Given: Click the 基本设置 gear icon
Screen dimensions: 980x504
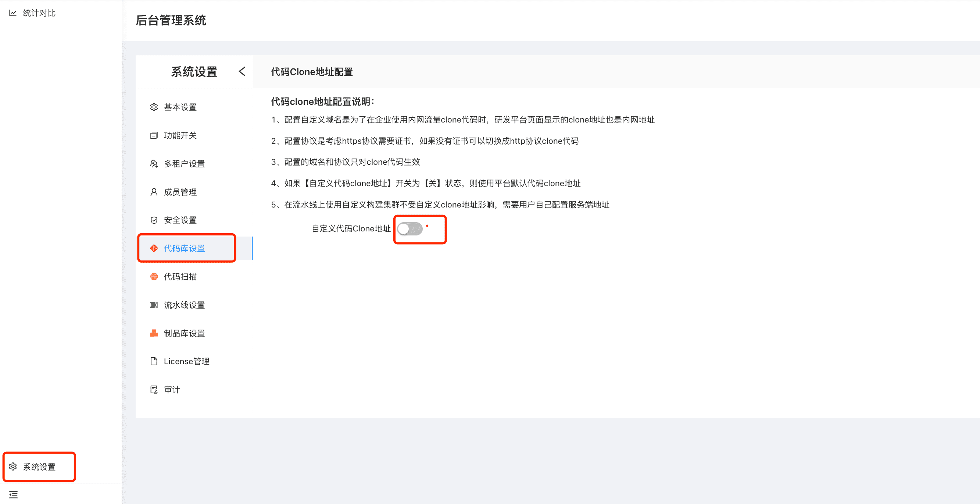Looking at the screenshot, I should pos(154,107).
